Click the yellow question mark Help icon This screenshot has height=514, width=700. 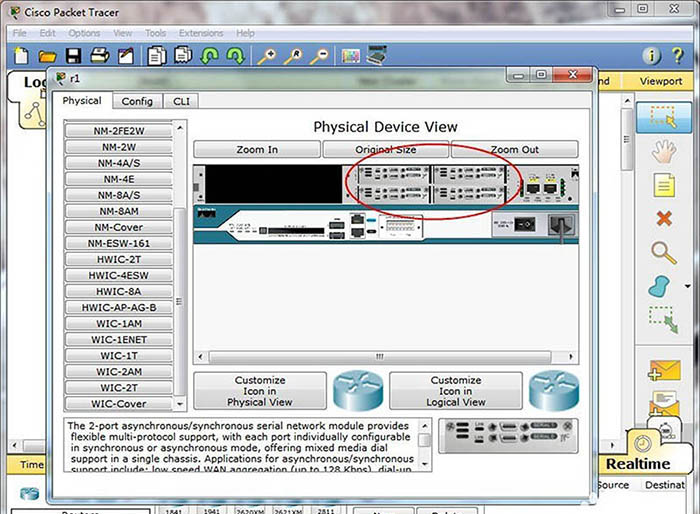click(678, 56)
